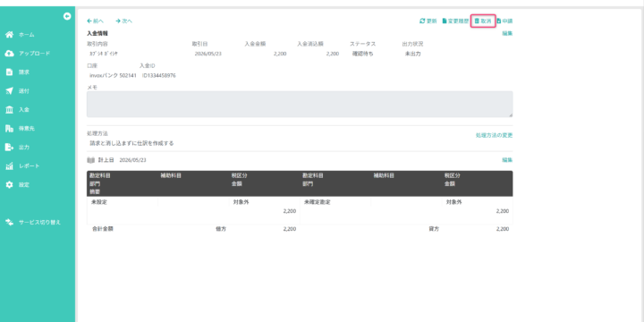This screenshot has width=644, height=322.
Task: Collapse the sidebar with the arrow icon
Action: point(67,16)
